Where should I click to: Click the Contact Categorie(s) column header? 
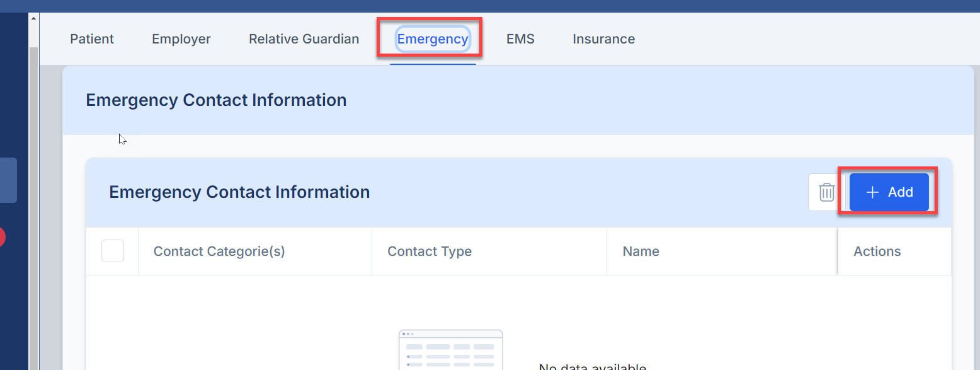[219, 251]
